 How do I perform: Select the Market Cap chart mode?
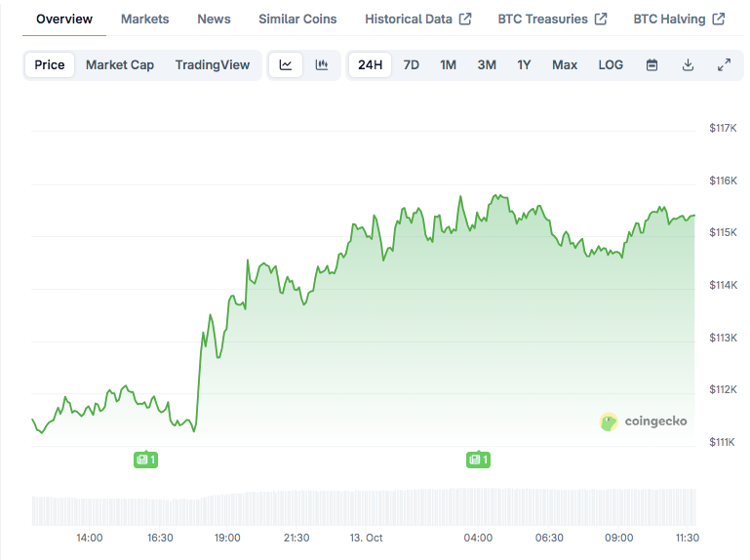coord(120,65)
